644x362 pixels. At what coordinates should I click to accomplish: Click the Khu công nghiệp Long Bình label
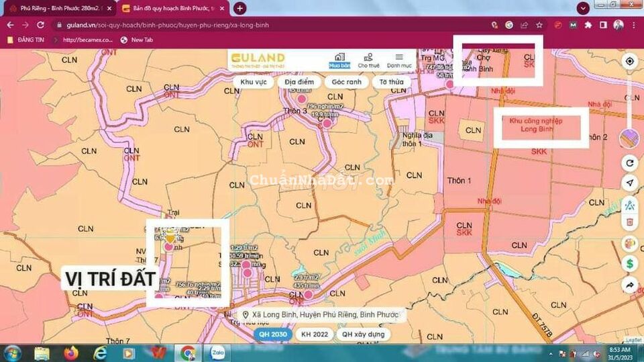(x=536, y=125)
